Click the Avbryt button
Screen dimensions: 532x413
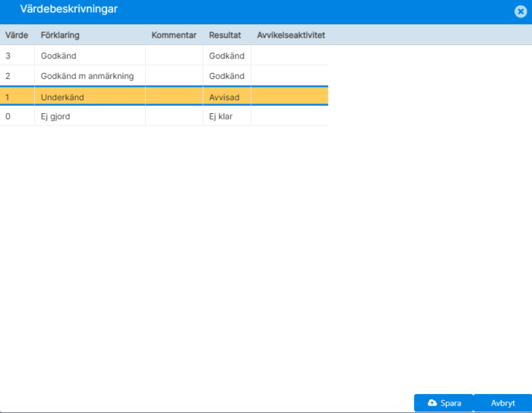[502, 403]
